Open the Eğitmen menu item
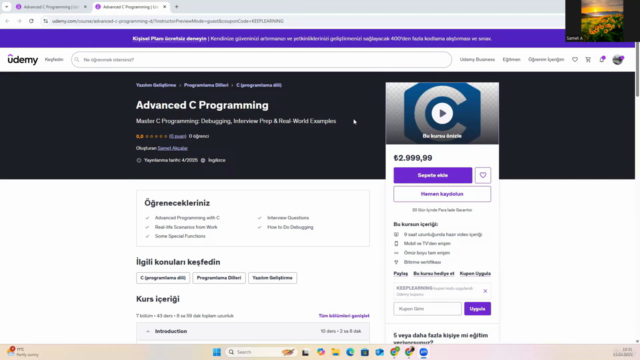 (511, 60)
